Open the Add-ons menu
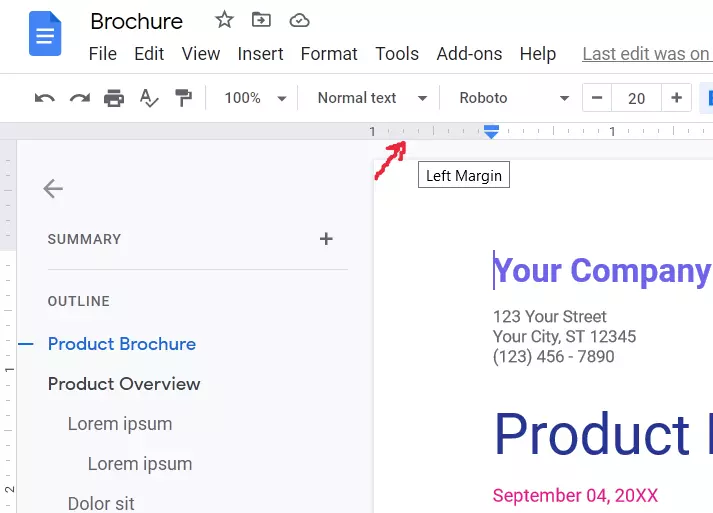The height and width of the screenshot is (513, 713). pyautogui.click(x=469, y=54)
